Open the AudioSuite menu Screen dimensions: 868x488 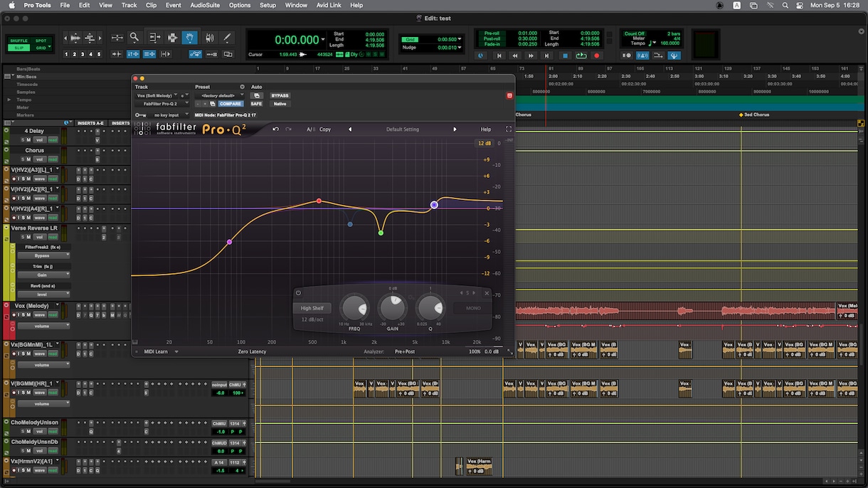[x=205, y=5]
